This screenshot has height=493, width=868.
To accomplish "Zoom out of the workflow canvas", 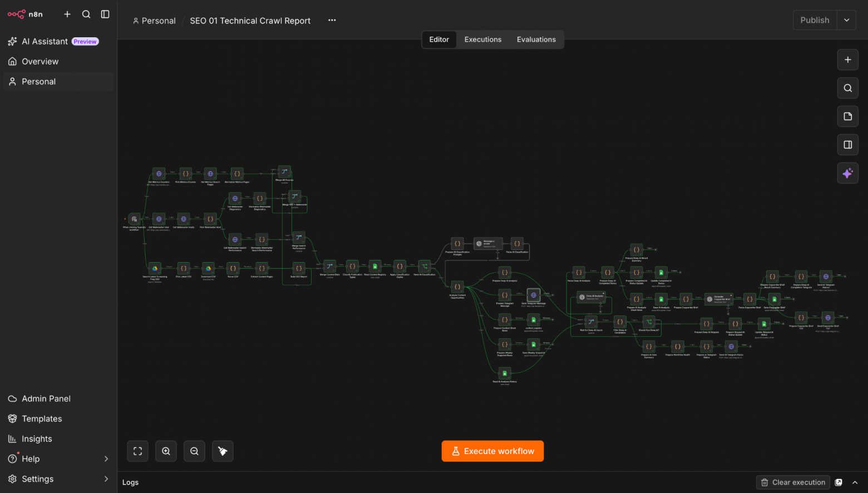I will (x=194, y=451).
